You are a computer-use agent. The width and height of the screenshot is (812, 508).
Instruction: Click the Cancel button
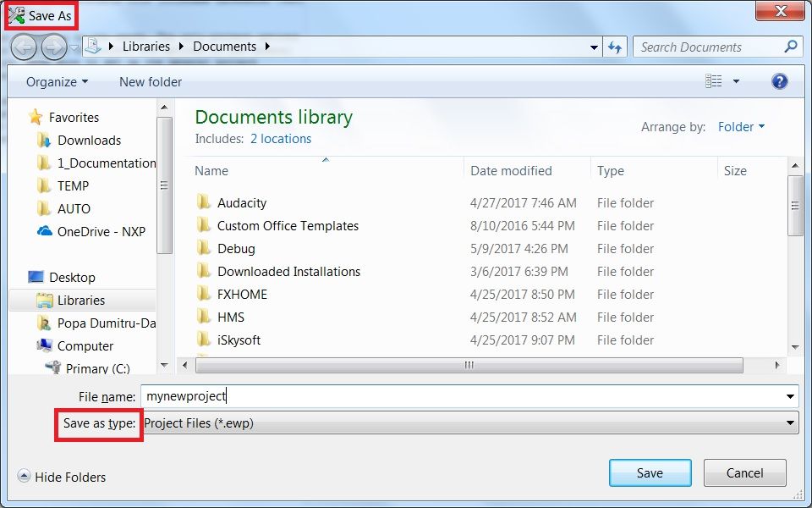point(744,472)
